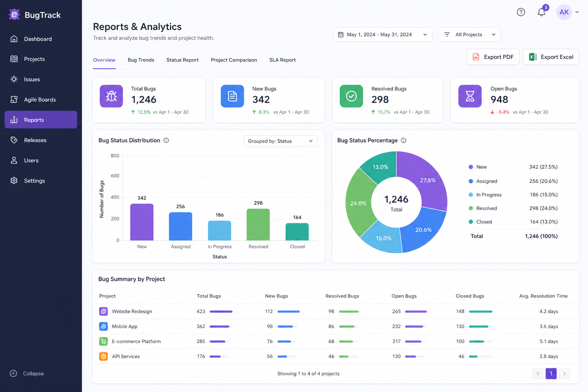
Task: Click the calendar icon in date range
Action: point(341,34)
